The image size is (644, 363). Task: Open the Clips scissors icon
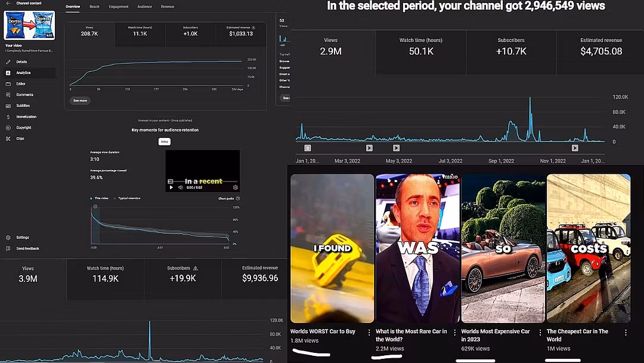(x=8, y=139)
